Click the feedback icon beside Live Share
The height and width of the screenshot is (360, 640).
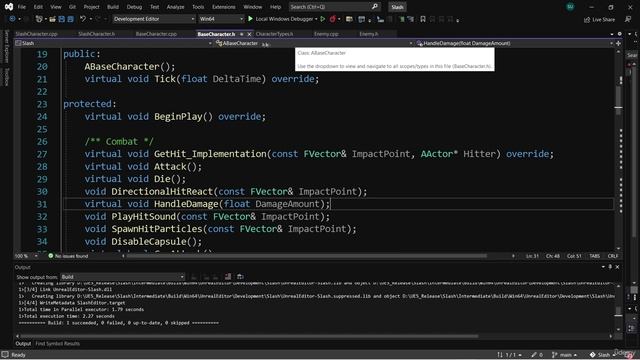pos(628,19)
